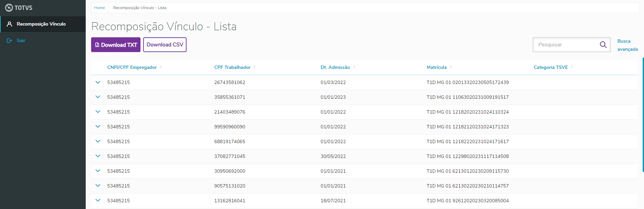644x209 pixels.
Task: Expand row with CPF 30950692000
Action: pyautogui.click(x=98, y=171)
